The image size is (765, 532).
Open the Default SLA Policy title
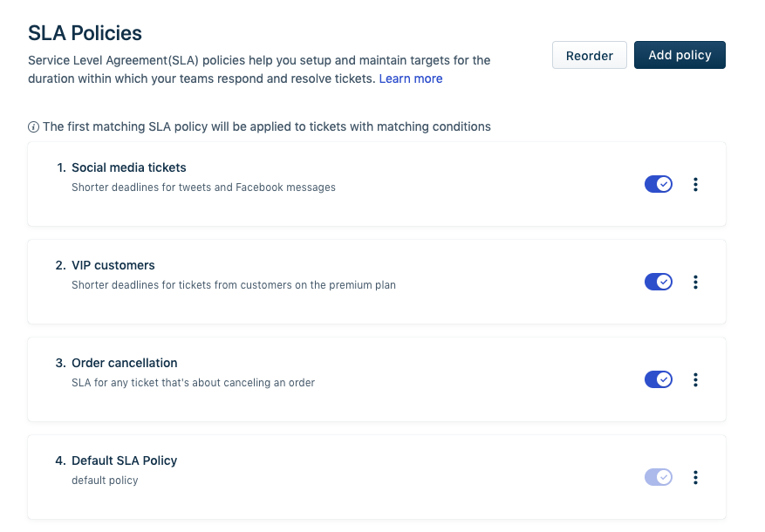[x=124, y=460]
